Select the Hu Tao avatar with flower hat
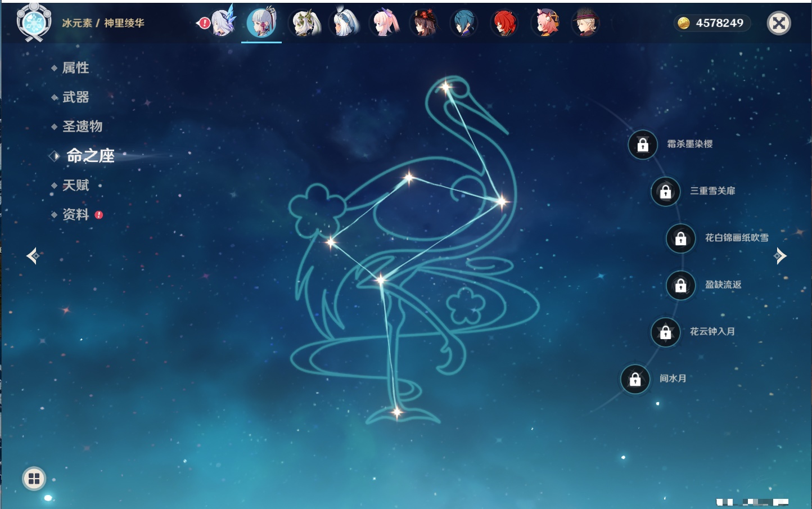Viewport: 812px width, 509px height. [x=425, y=23]
